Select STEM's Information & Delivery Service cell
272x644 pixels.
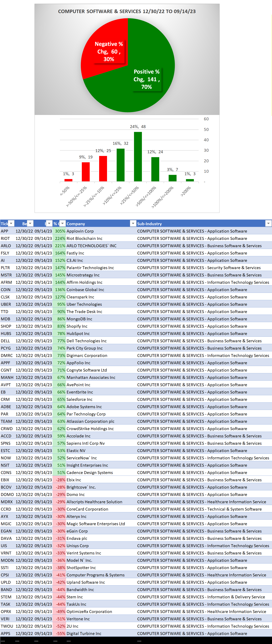204,597
